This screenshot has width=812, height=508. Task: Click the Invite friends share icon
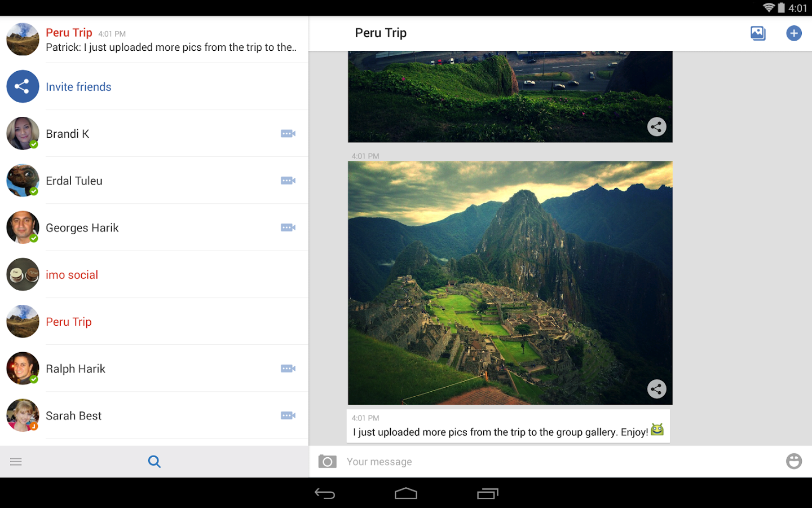tap(23, 86)
